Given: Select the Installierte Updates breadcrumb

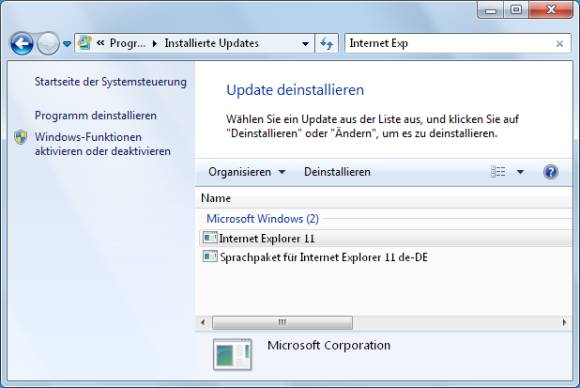Looking at the screenshot, I should (212, 43).
